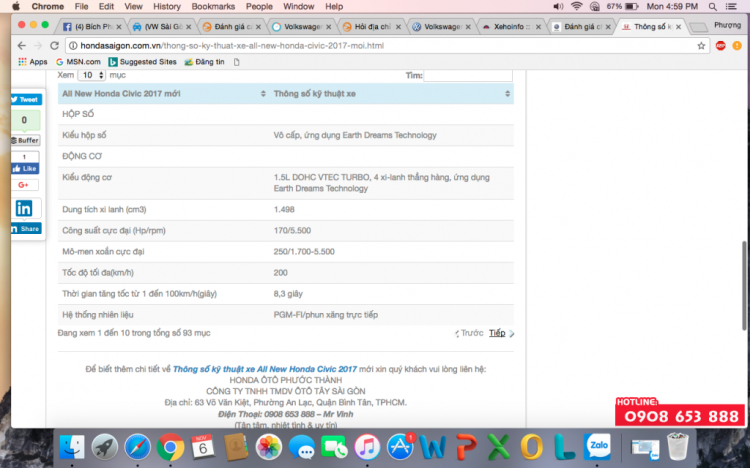Open the People menu
Screen dimensions: 750x468
click(259, 7)
